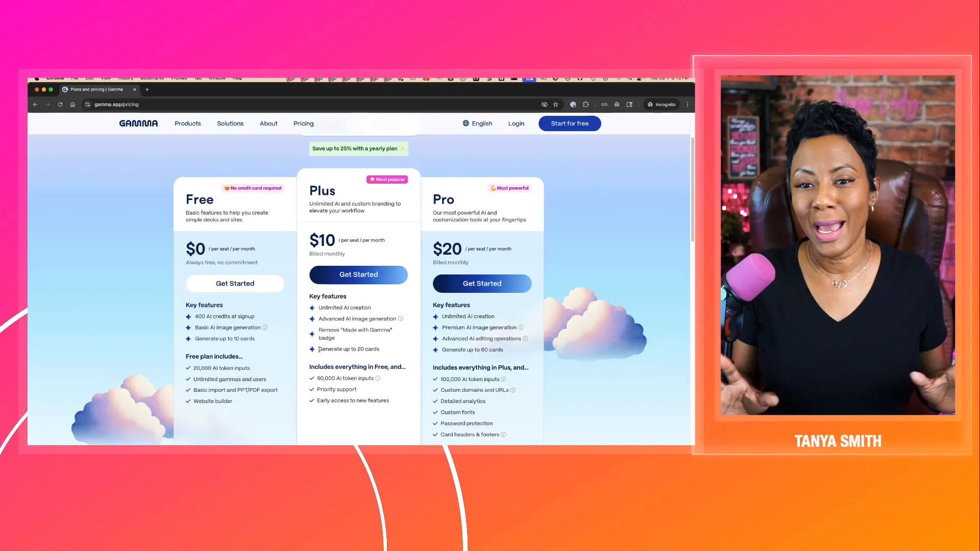Open Chrome three-dot menu
980x551 pixels.
(x=688, y=105)
